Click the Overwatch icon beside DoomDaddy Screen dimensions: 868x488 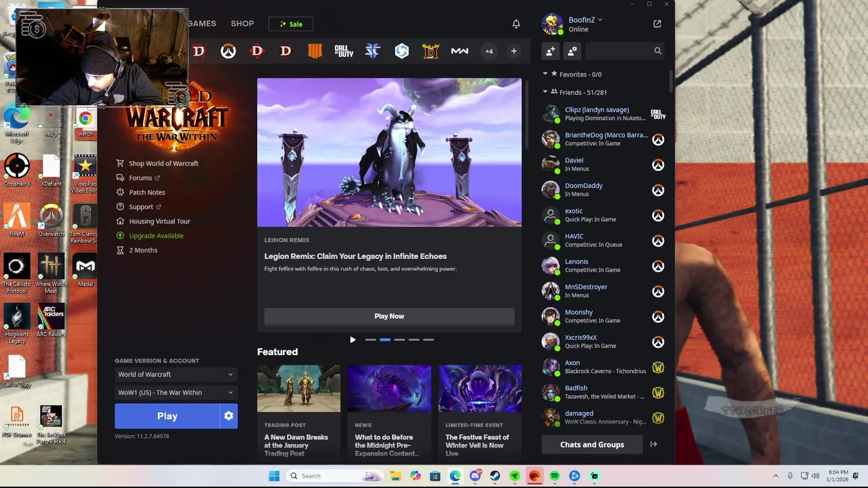tap(658, 190)
